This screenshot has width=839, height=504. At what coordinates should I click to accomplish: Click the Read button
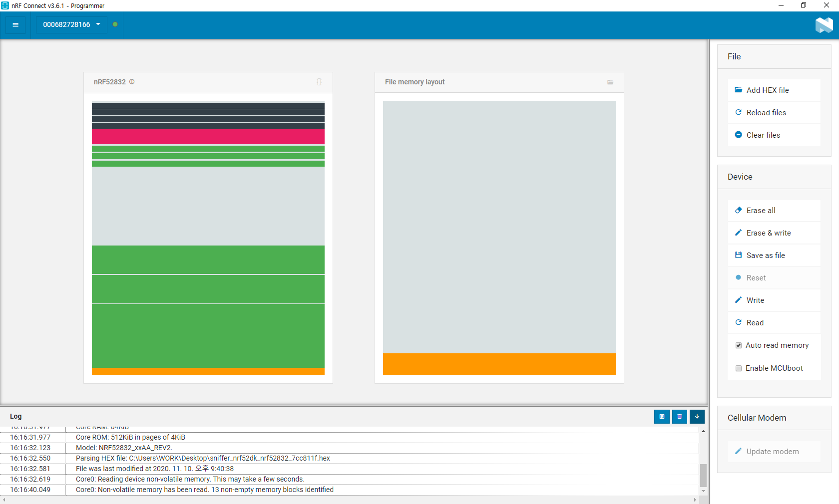click(774, 323)
